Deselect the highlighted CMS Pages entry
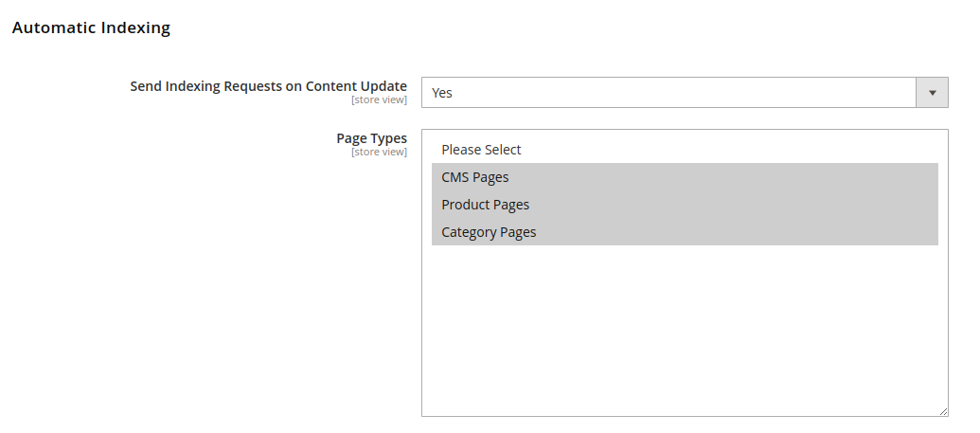This screenshot has height=433, width=980. (x=685, y=177)
